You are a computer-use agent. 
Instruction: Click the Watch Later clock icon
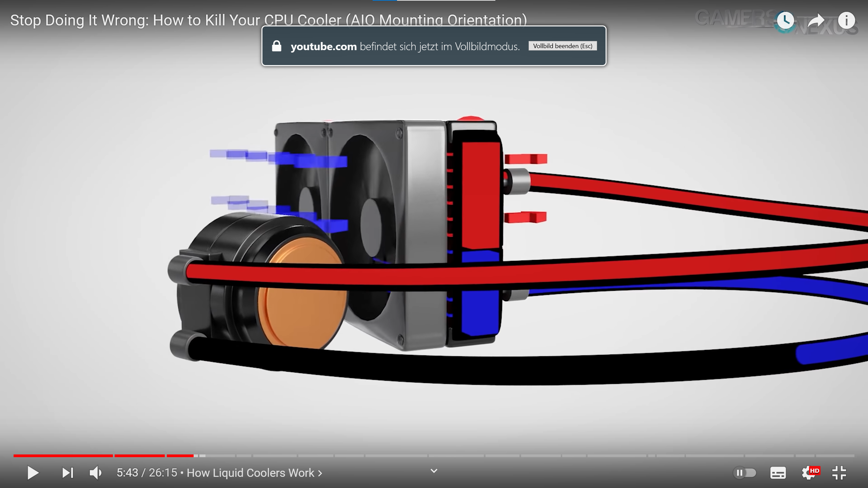(x=785, y=21)
